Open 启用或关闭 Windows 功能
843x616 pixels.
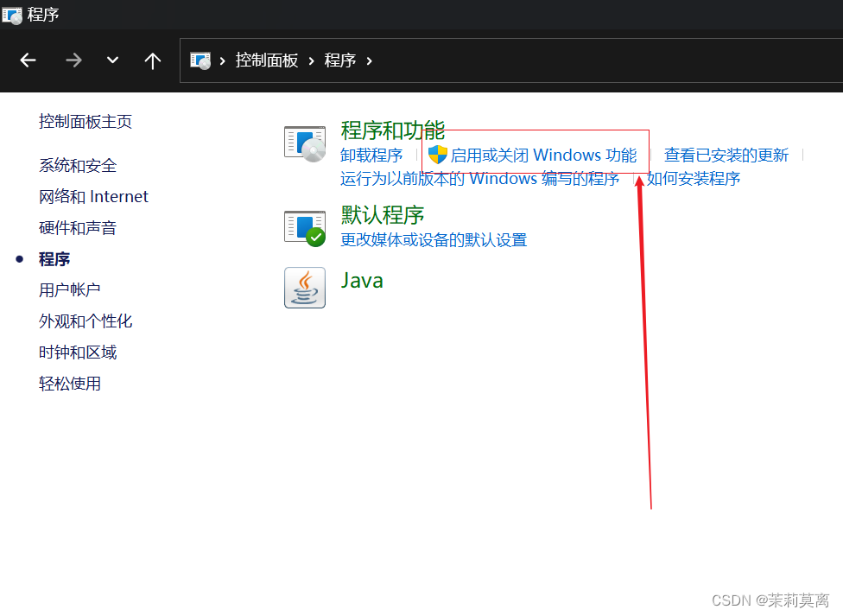[543, 156]
